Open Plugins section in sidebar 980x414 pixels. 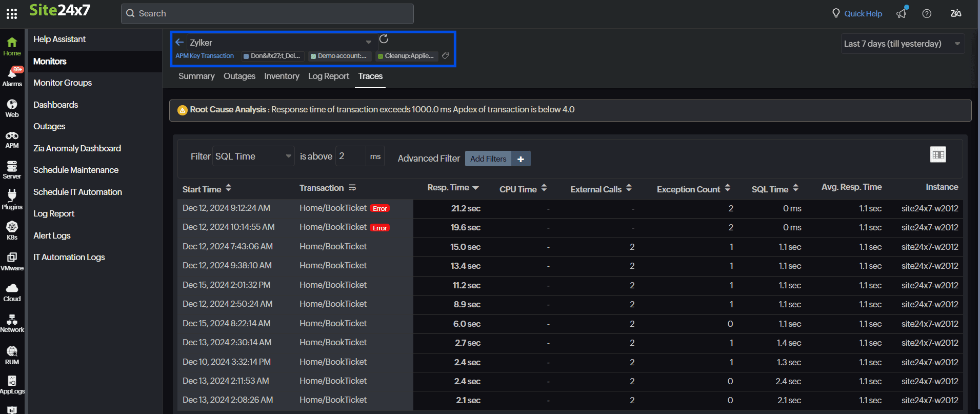[12, 200]
